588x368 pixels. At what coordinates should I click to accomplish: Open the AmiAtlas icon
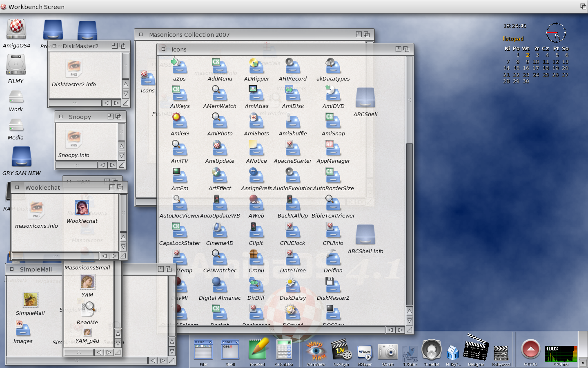[x=256, y=94]
